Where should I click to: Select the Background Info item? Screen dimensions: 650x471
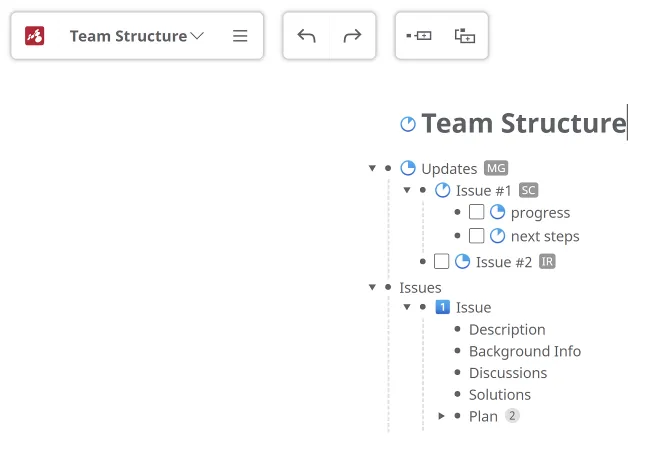524,351
